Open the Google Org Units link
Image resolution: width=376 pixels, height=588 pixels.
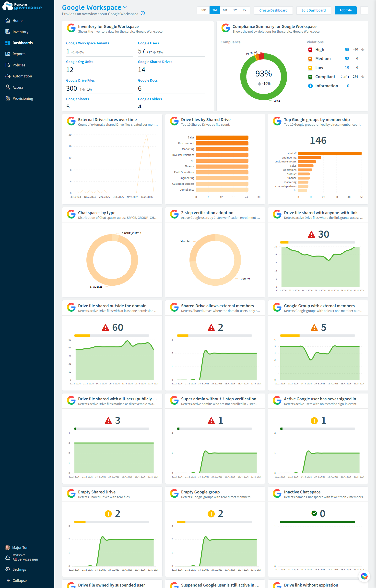click(80, 62)
